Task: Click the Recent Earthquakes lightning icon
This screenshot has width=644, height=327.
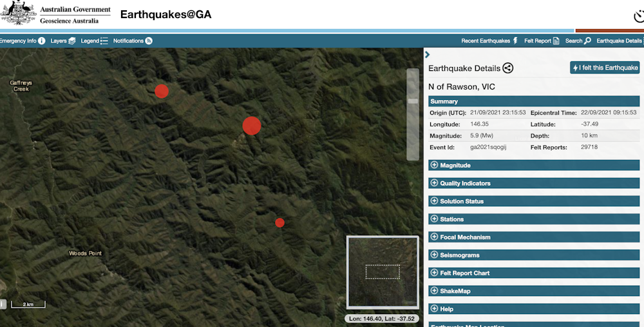Action: [x=515, y=41]
